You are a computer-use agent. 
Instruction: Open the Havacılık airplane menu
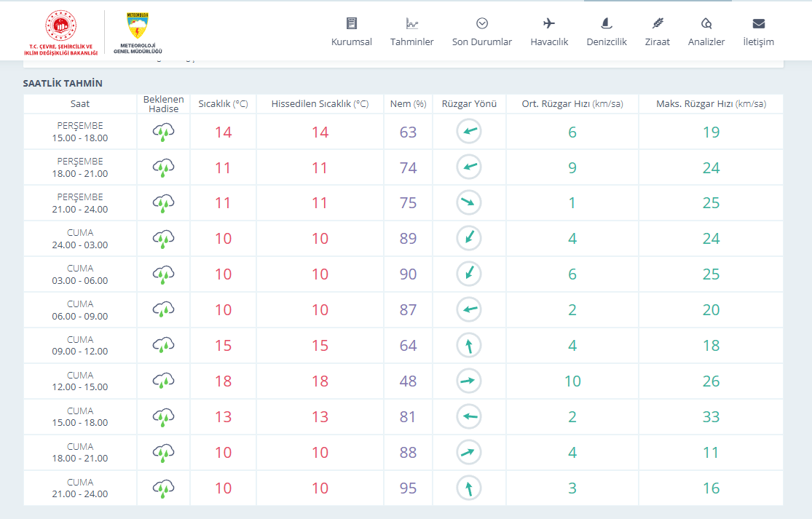coord(549,33)
